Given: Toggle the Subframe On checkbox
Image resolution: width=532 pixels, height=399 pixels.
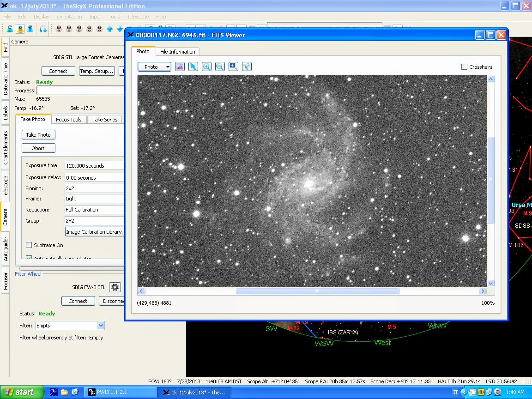Looking at the screenshot, I should pyautogui.click(x=29, y=245).
